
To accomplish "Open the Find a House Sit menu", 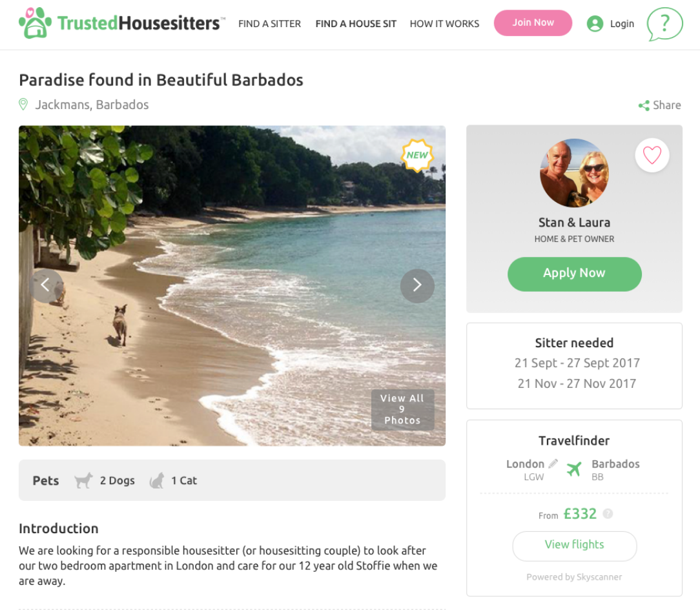I will pyautogui.click(x=356, y=24).
